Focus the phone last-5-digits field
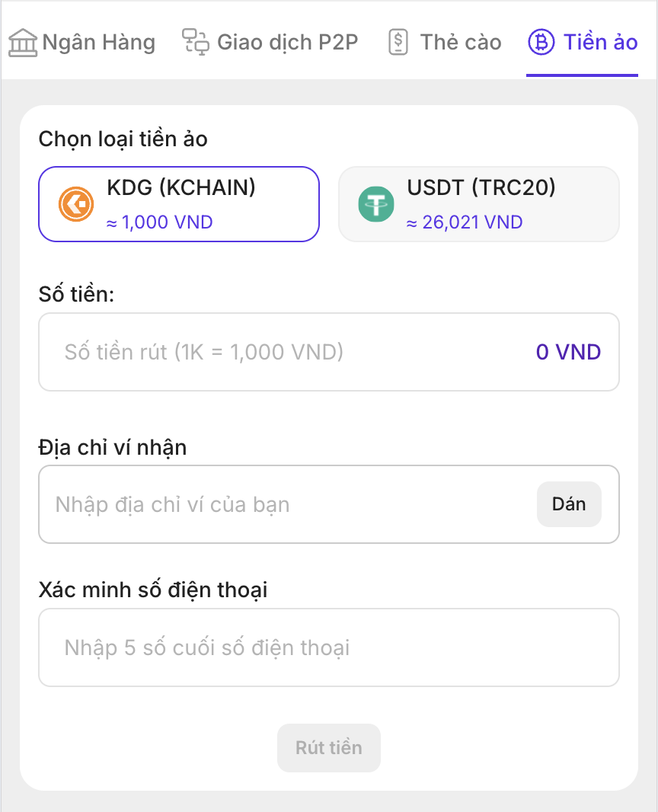The image size is (658, 812). (329, 647)
